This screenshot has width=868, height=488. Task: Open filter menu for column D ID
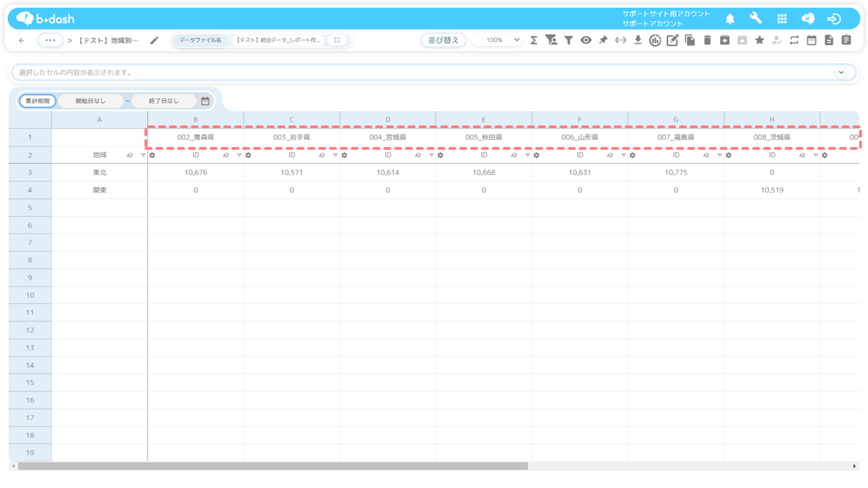pos(431,155)
